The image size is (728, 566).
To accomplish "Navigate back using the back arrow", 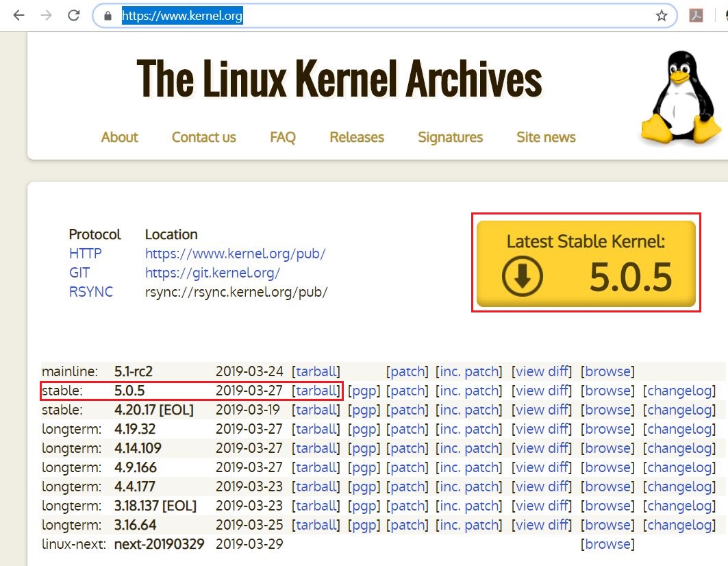I will (18, 14).
